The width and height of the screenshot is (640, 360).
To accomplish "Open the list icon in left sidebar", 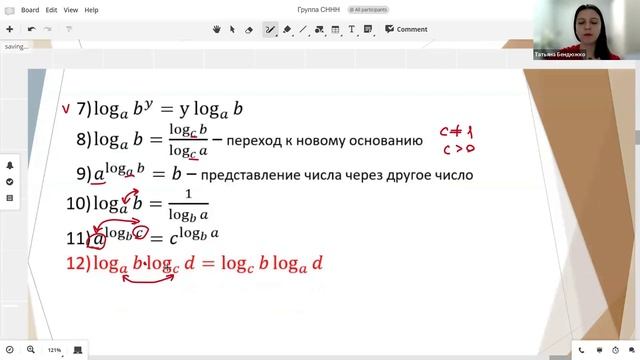I will click(x=10, y=198).
